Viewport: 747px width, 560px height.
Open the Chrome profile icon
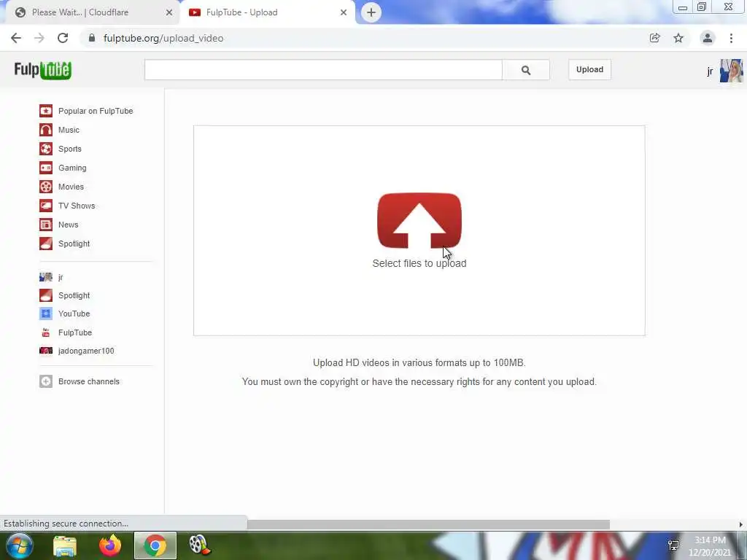pyautogui.click(x=708, y=38)
